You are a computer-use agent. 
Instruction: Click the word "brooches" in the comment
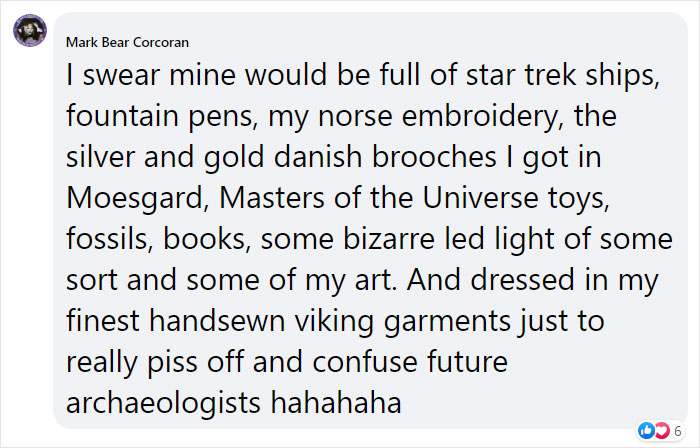(434, 157)
